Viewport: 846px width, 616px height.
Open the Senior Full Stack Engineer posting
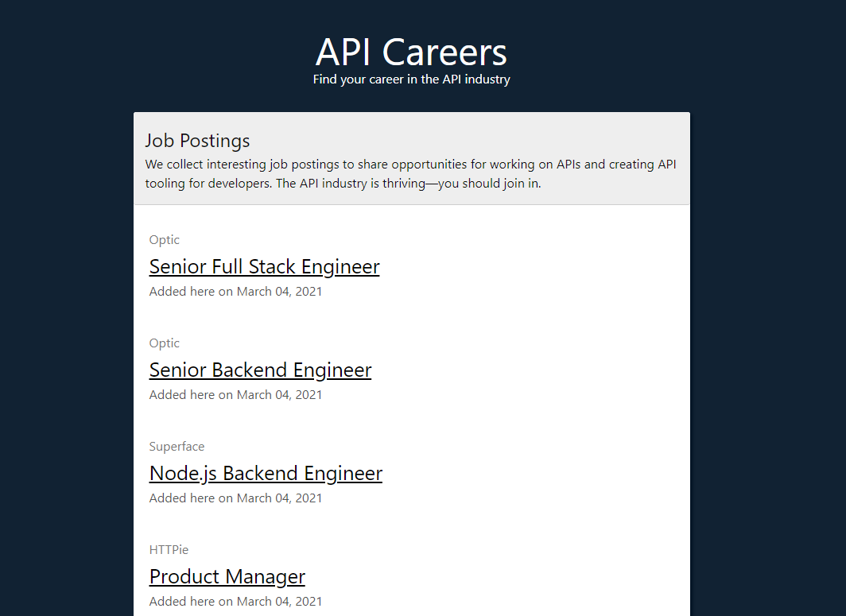pos(264,266)
